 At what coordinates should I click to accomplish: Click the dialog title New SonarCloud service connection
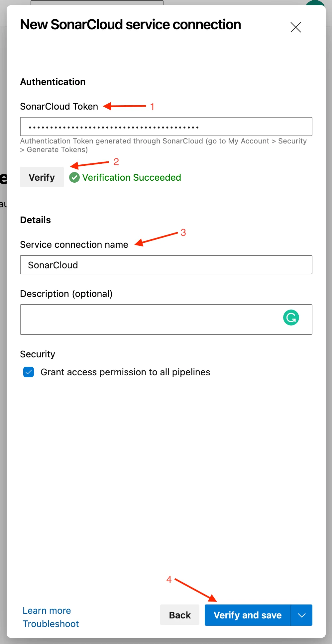pyautogui.click(x=131, y=25)
